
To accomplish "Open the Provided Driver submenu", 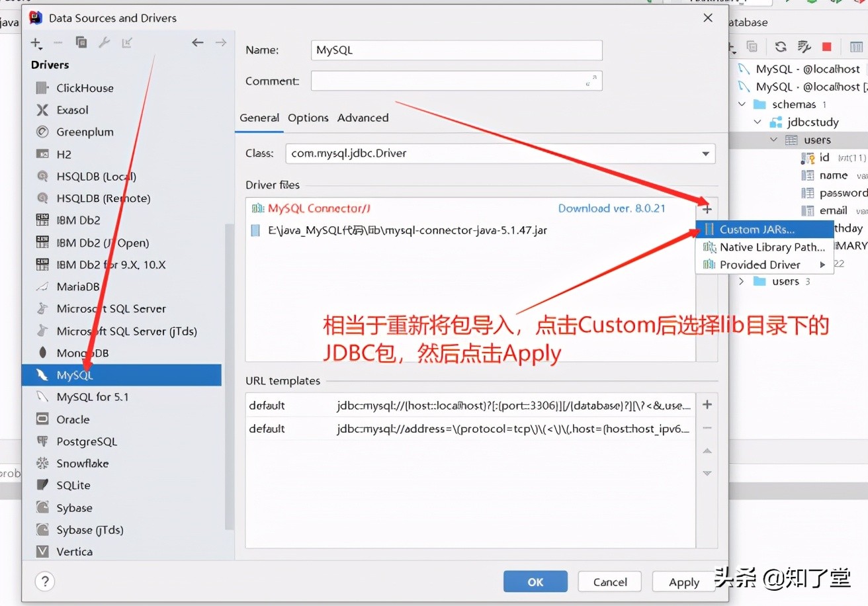I will (764, 265).
